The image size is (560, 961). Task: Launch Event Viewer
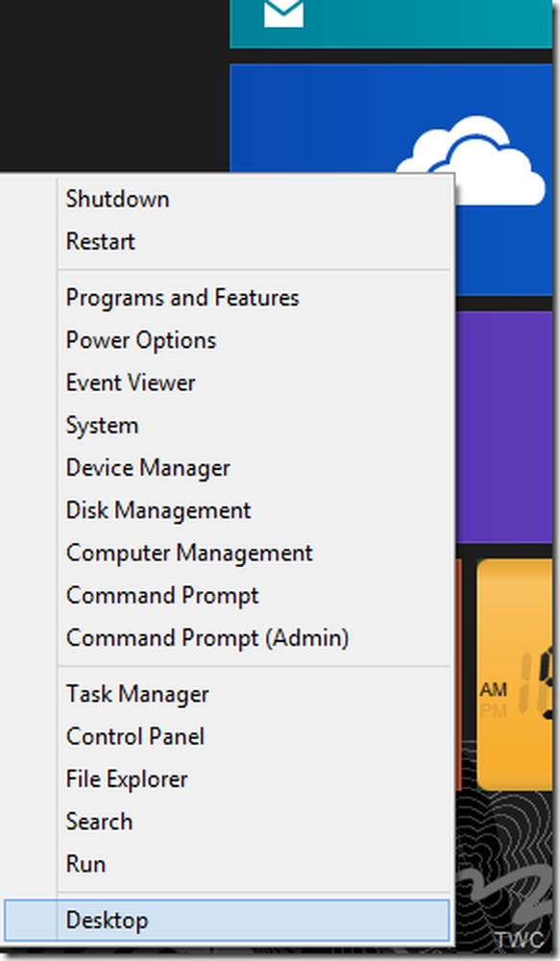click(x=131, y=383)
